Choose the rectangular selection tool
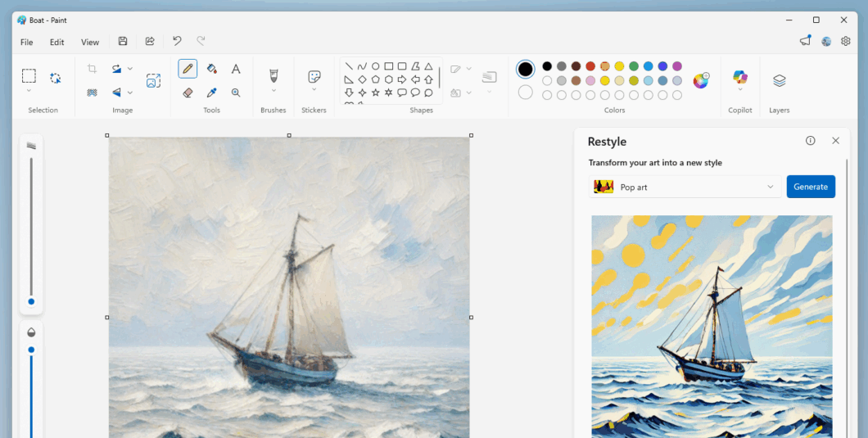This screenshot has height=438, width=868. (29, 75)
